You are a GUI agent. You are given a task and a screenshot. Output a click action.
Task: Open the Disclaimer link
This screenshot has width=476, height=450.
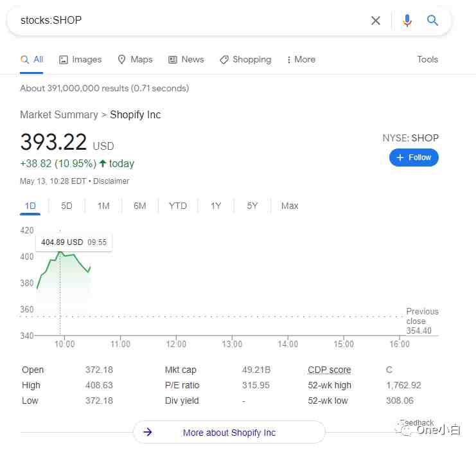111,181
